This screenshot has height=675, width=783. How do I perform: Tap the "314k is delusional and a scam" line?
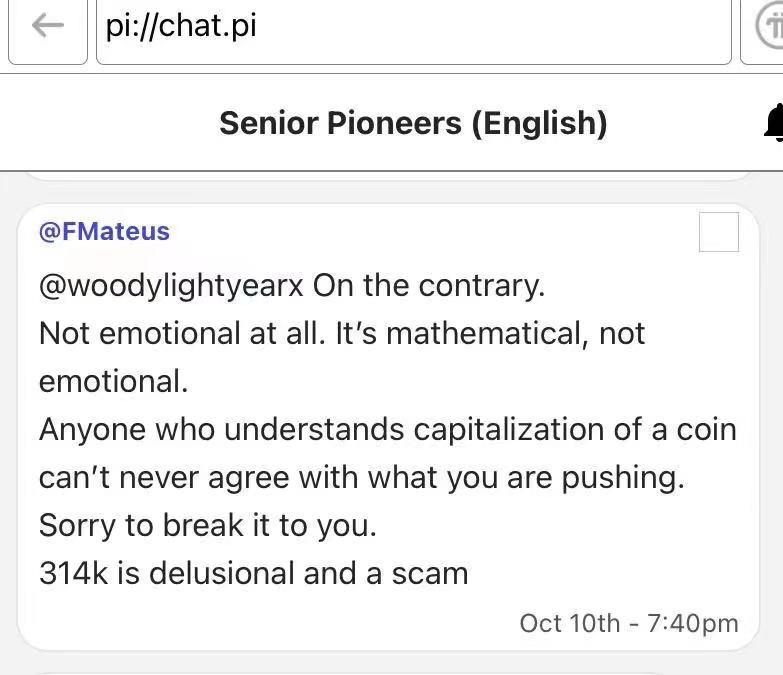point(253,573)
